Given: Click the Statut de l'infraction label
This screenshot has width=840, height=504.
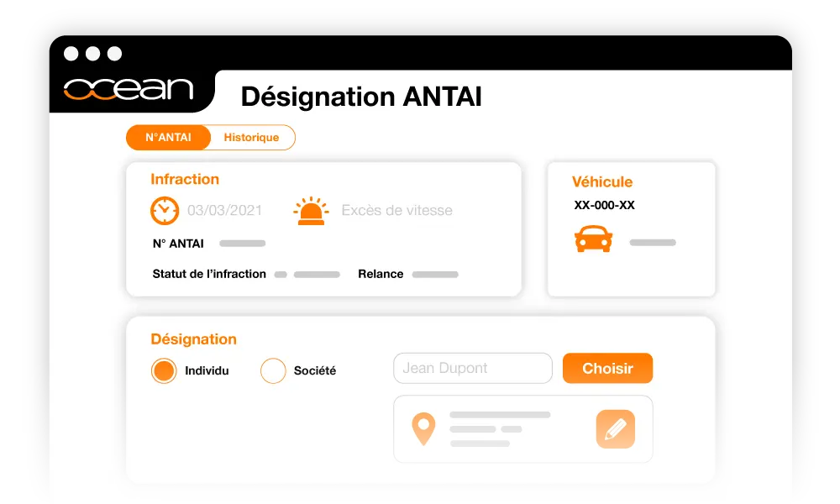Looking at the screenshot, I should pos(209,274).
